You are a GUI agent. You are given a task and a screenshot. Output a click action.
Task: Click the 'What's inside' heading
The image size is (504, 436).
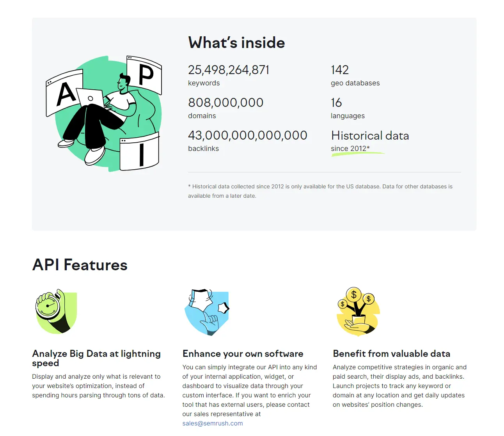pyautogui.click(x=236, y=43)
